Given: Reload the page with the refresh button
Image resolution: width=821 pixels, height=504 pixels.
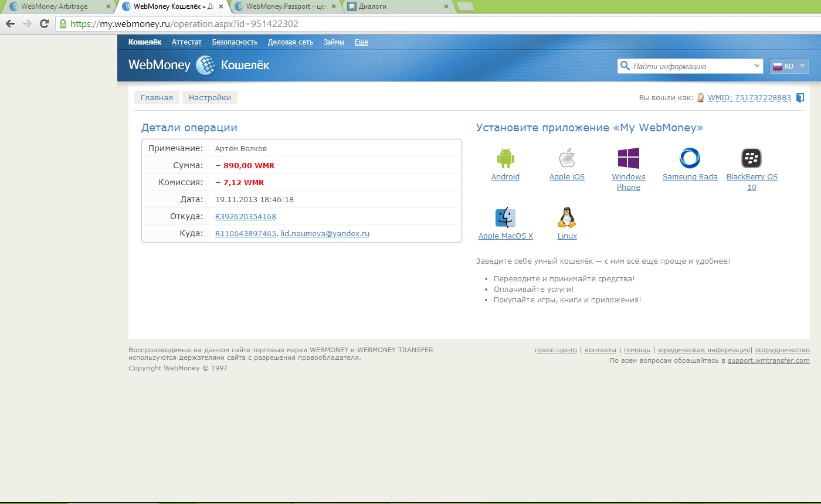Looking at the screenshot, I should [44, 24].
